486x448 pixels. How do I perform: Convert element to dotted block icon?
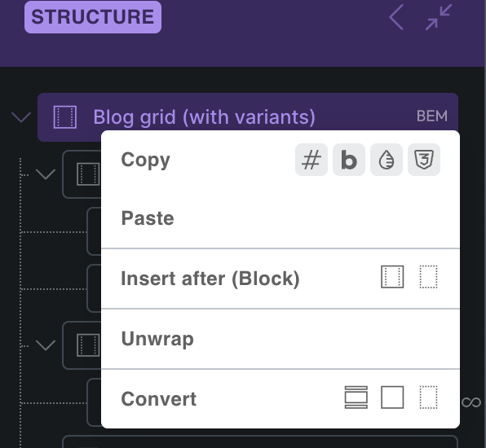point(428,397)
